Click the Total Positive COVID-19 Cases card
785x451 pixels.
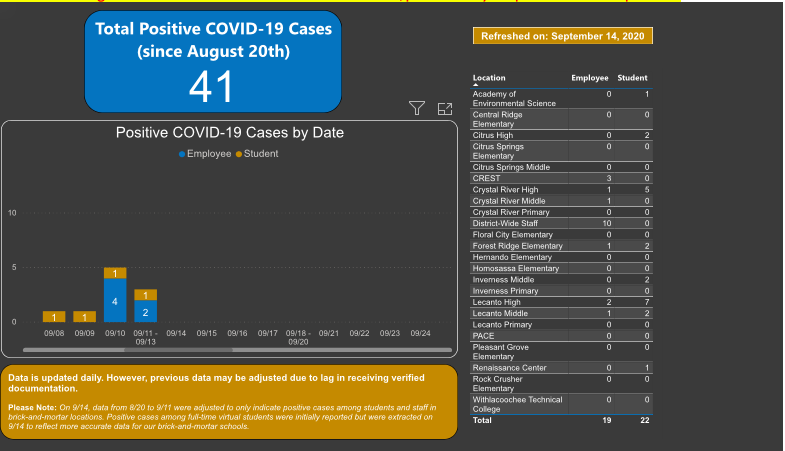point(213,62)
